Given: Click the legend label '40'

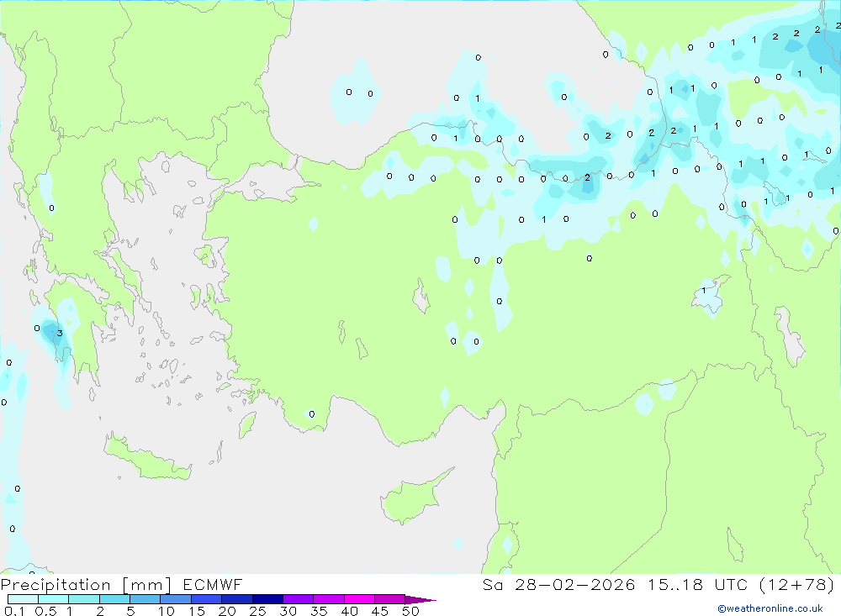Looking at the screenshot, I should [x=349, y=611].
